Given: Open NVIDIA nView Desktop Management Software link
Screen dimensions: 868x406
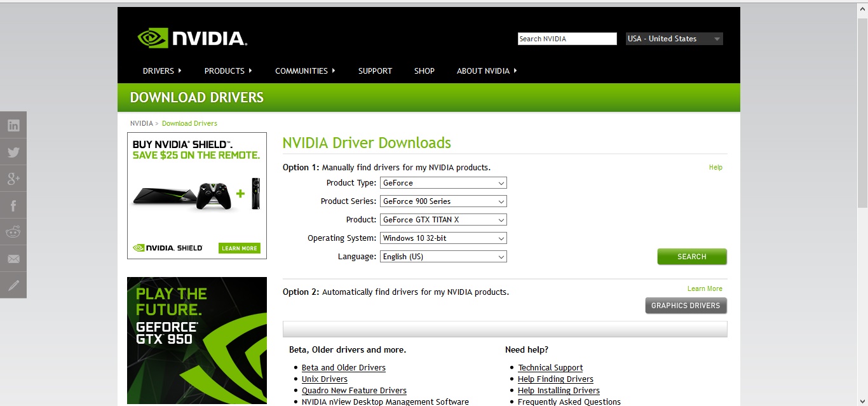Looking at the screenshot, I should click(x=385, y=402).
